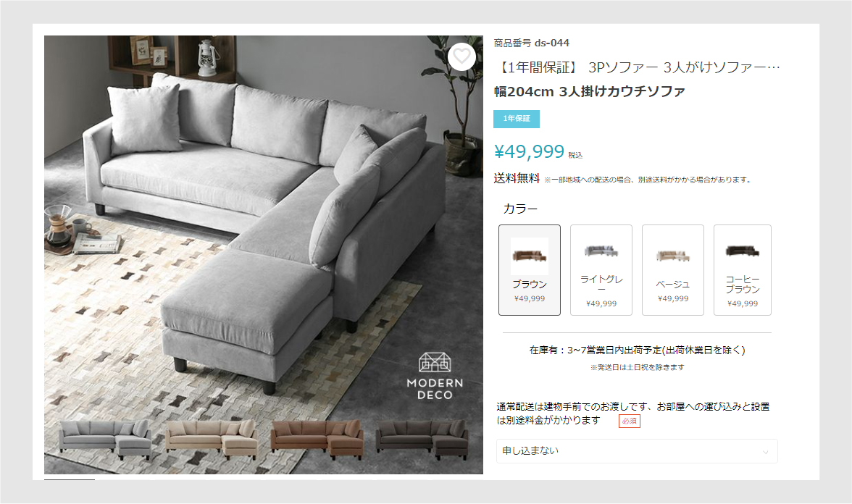
Task: Open the product title 【1年間保証】3Pソファー
Action: 637,67
